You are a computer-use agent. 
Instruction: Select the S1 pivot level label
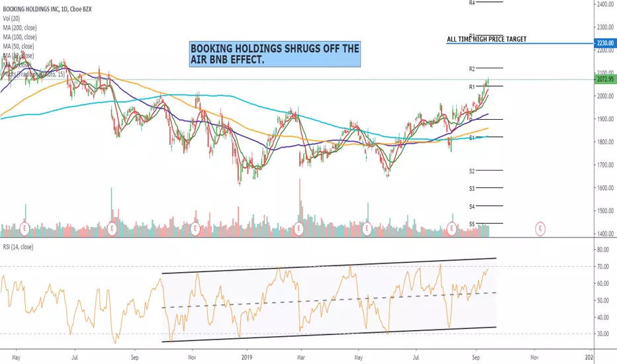tap(472, 138)
